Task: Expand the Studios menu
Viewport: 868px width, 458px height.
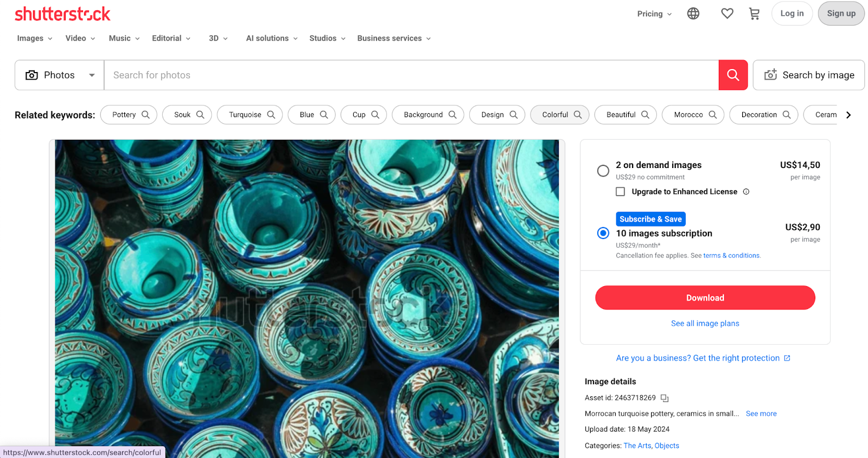Action: pyautogui.click(x=327, y=38)
